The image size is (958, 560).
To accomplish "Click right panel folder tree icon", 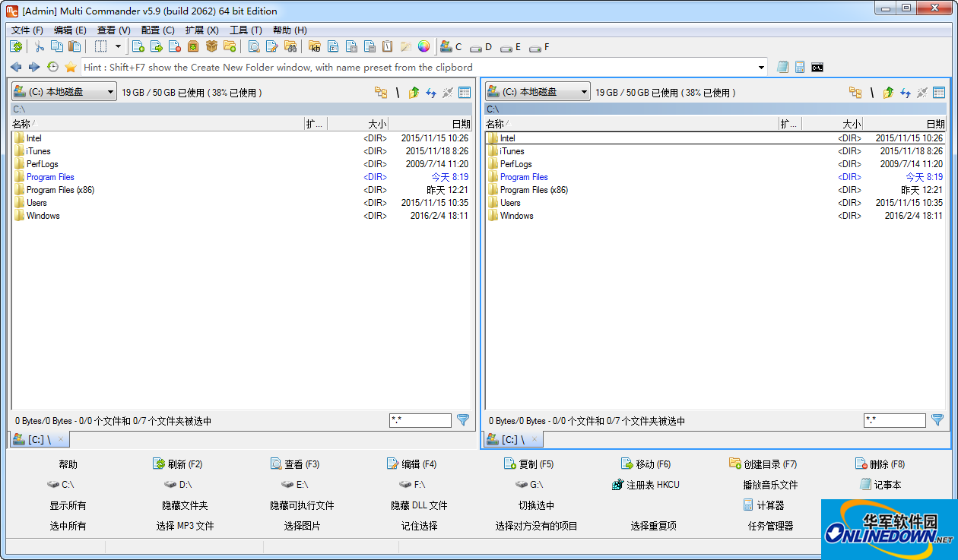I will click(x=855, y=93).
